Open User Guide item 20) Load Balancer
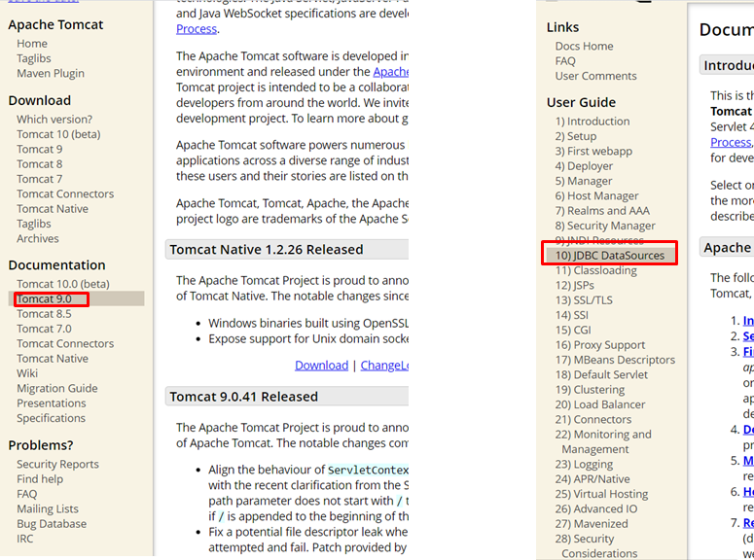The width and height of the screenshot is (754, 560). point(600,404)
